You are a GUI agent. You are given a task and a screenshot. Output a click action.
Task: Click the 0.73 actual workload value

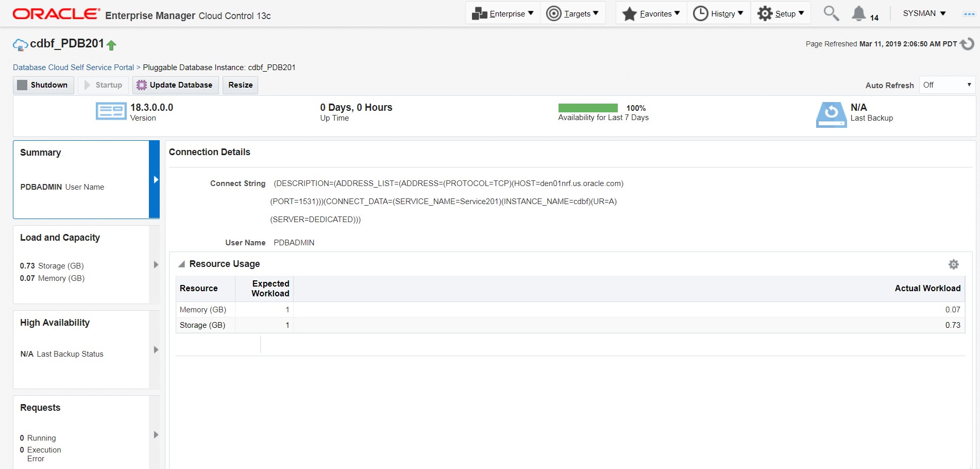(x=953, y=325)
